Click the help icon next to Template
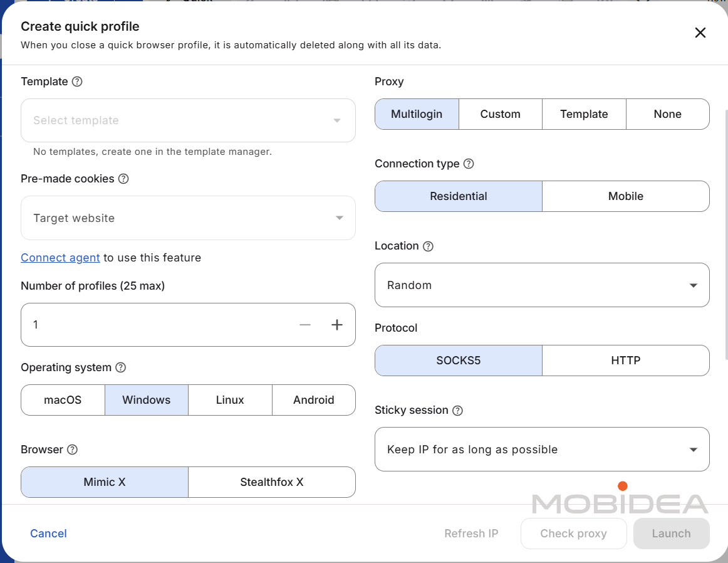Screen dimensions: 728x563 point(77,82)
